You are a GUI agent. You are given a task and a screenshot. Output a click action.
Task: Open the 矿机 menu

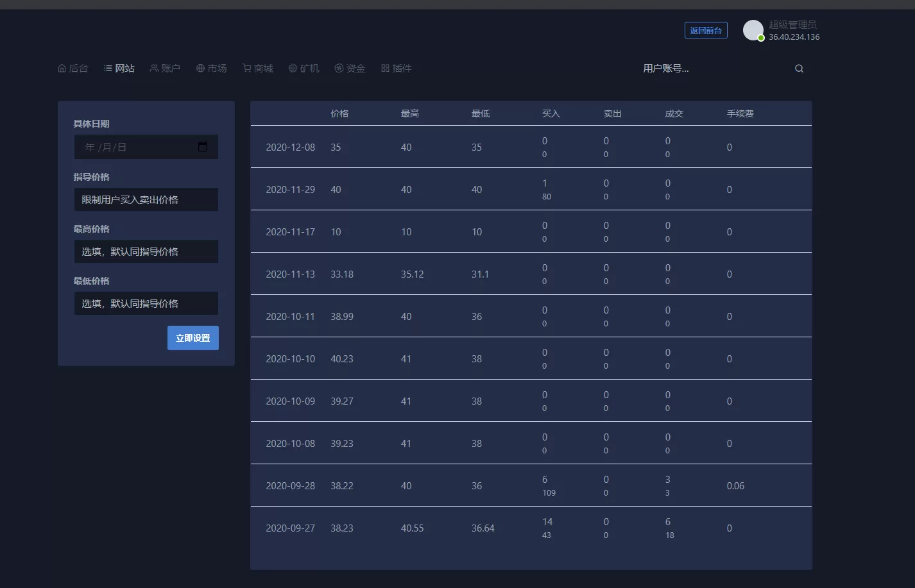click(304, 68)
